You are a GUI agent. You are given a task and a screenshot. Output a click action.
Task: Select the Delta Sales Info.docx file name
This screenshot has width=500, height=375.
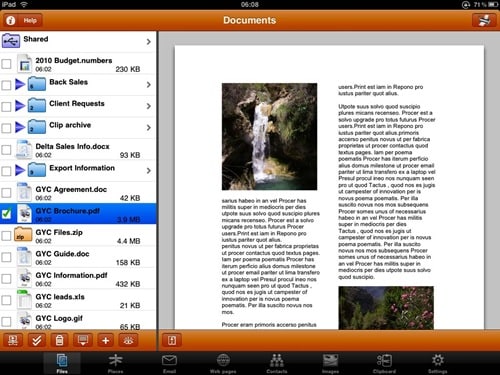pyautogui.click(x=72, y=146)
